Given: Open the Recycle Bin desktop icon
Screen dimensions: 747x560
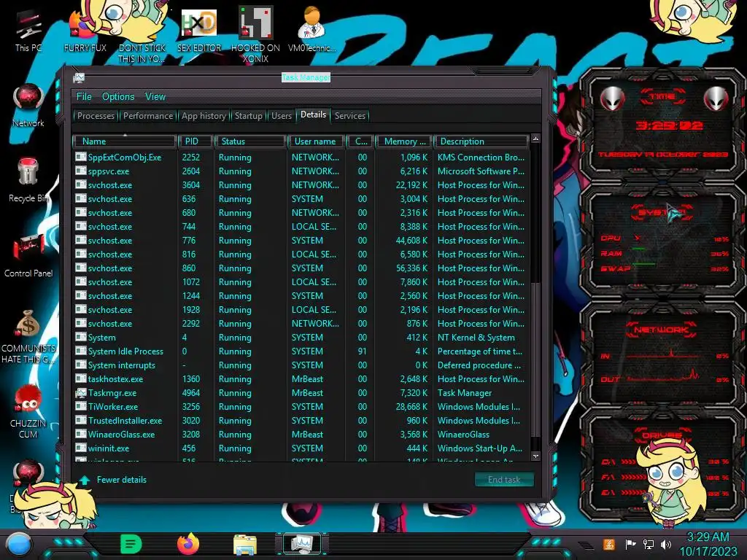Looking at the screenshot, I should click(x=28, y=180).
